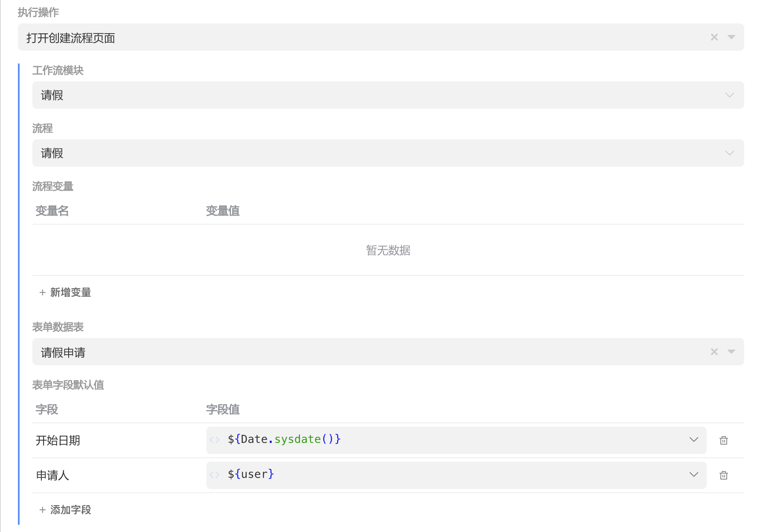This screenshot has width=757, height=532.
Task: Toggle expression icon beside ${user}
Action: [x=214, y=475]
